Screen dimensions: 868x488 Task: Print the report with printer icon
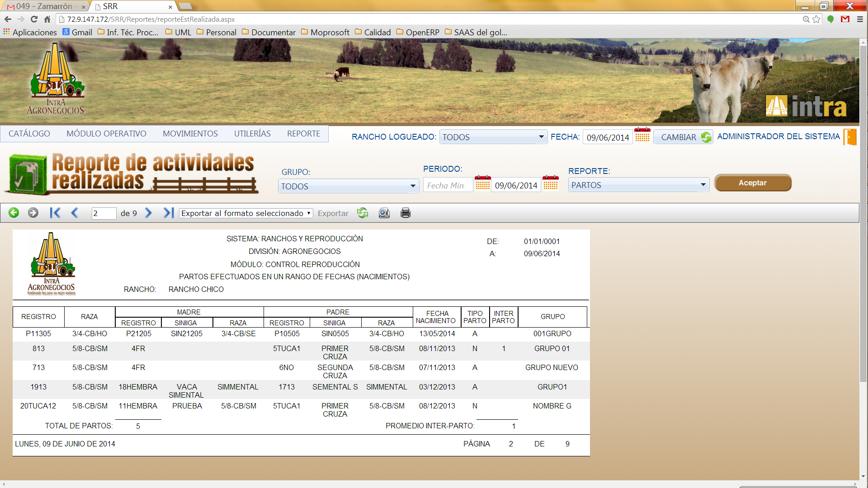click(406, 213)
